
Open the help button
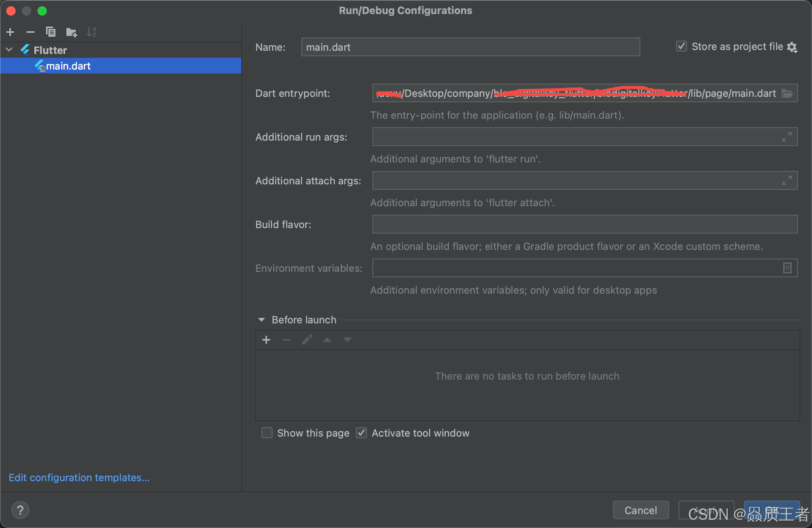(x=20, y=510)
